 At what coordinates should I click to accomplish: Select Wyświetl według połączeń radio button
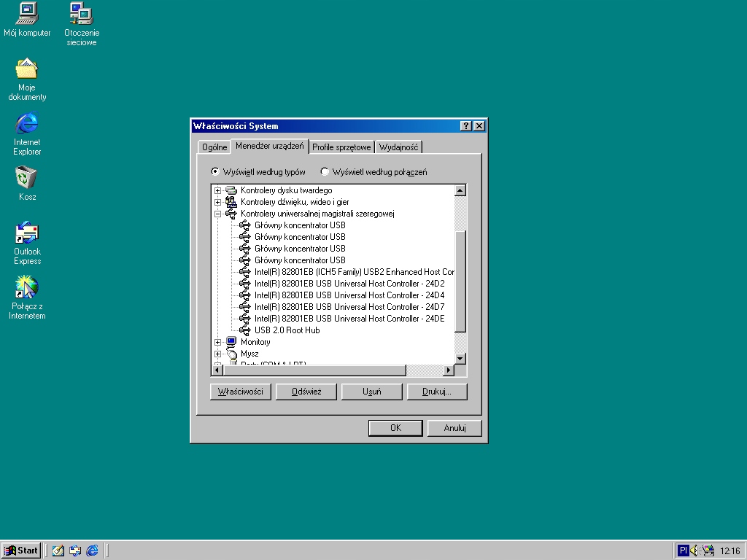pyautogui.click(x=325, y=171)
